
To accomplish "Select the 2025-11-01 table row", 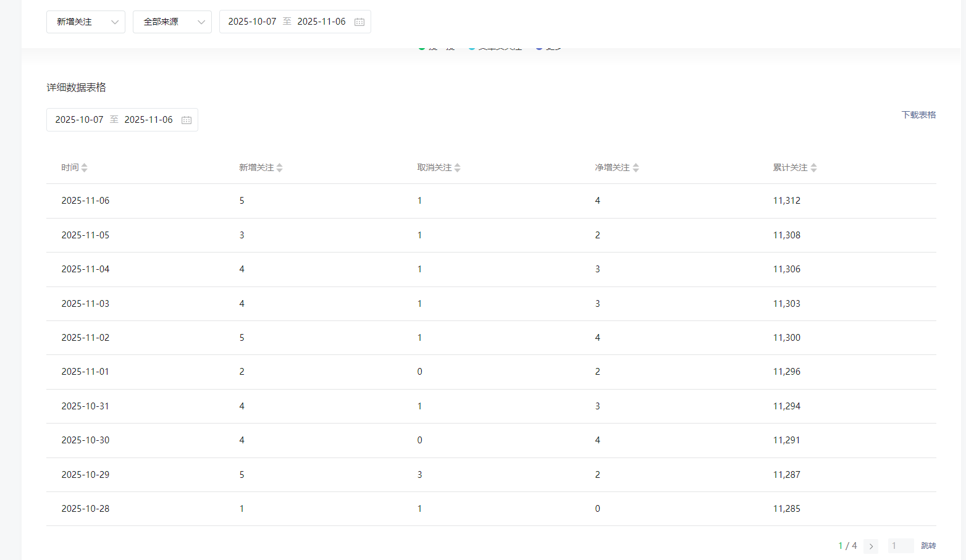I will [x=491, y=372].
